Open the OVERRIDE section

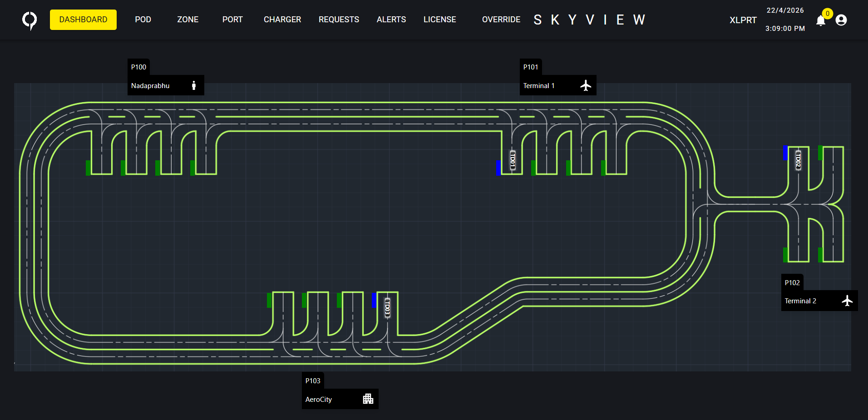click(501, 20)
